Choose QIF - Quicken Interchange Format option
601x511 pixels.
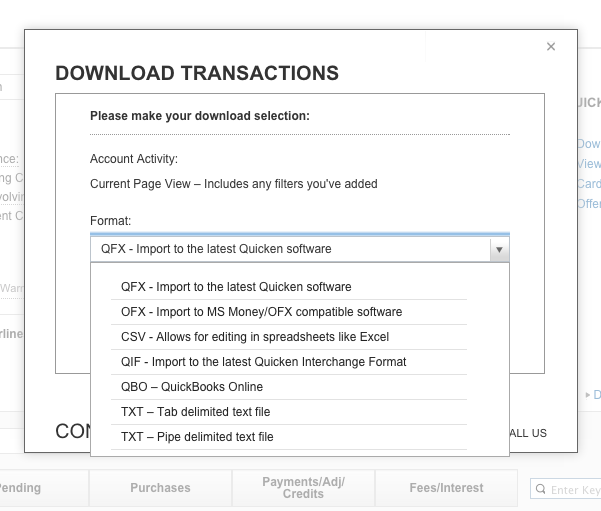coord(289,361)
